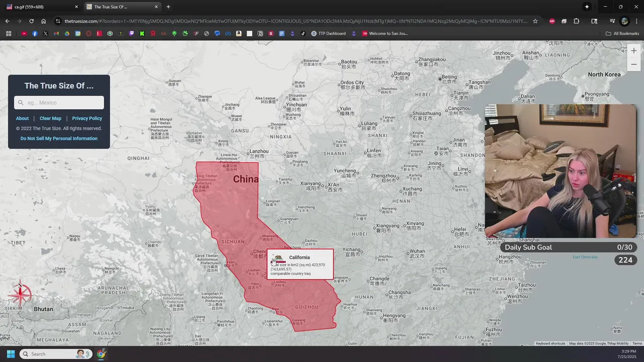644x362 pixels.
Task: Open the Chrome profile avatar
Action: pos(624,21)
